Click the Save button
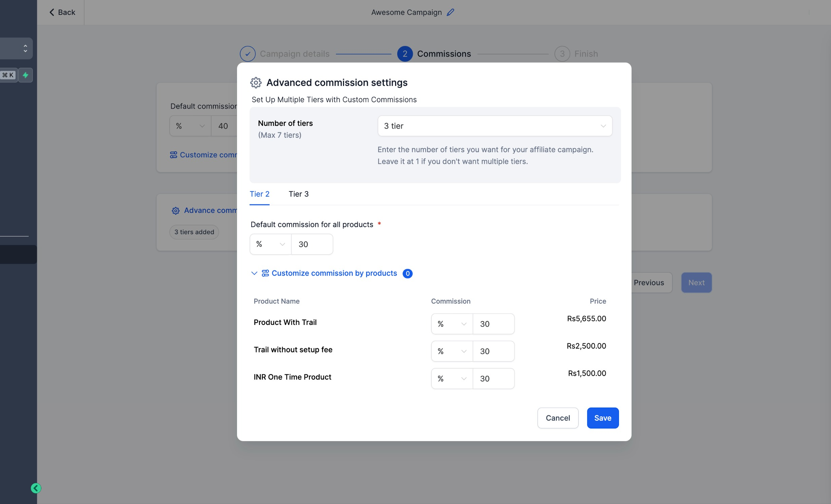Image resolution: width=831 pixels, height=504 pixels. click(x=603, y=418)
